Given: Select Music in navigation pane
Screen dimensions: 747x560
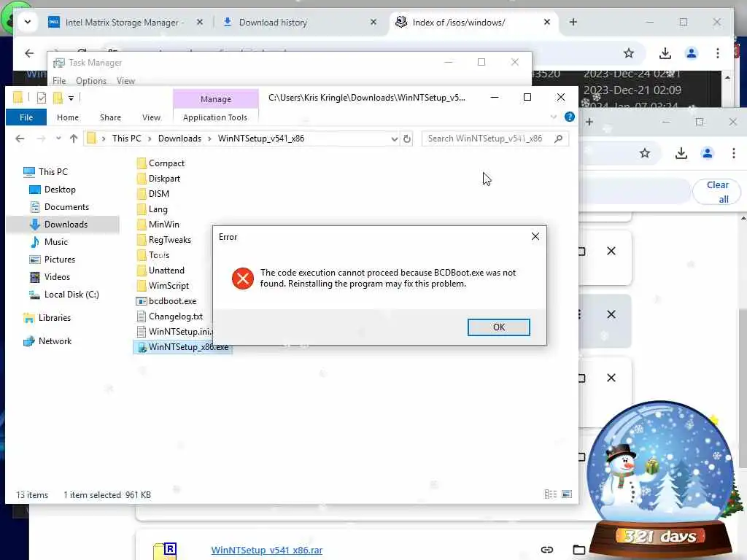Looking at the screenshot, I should click(x=55, y=242).
